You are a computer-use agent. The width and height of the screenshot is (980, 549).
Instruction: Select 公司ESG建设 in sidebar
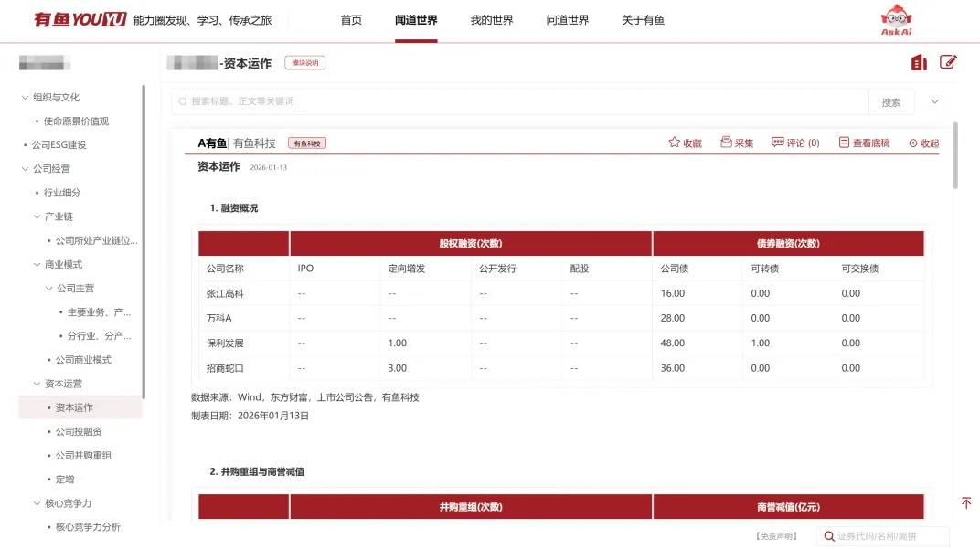[59, 145]
